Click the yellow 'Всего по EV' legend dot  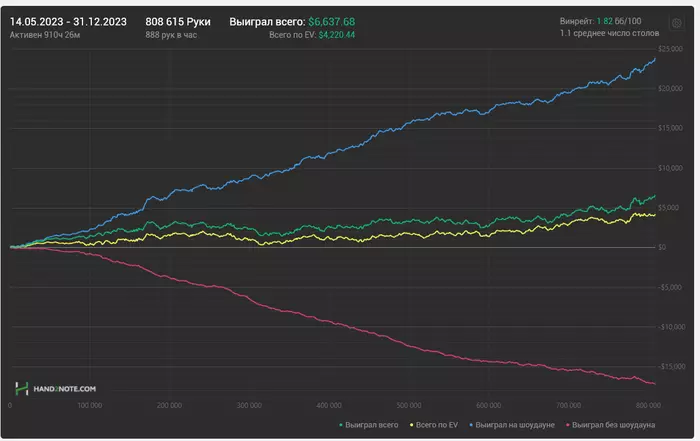coord(410,425)
